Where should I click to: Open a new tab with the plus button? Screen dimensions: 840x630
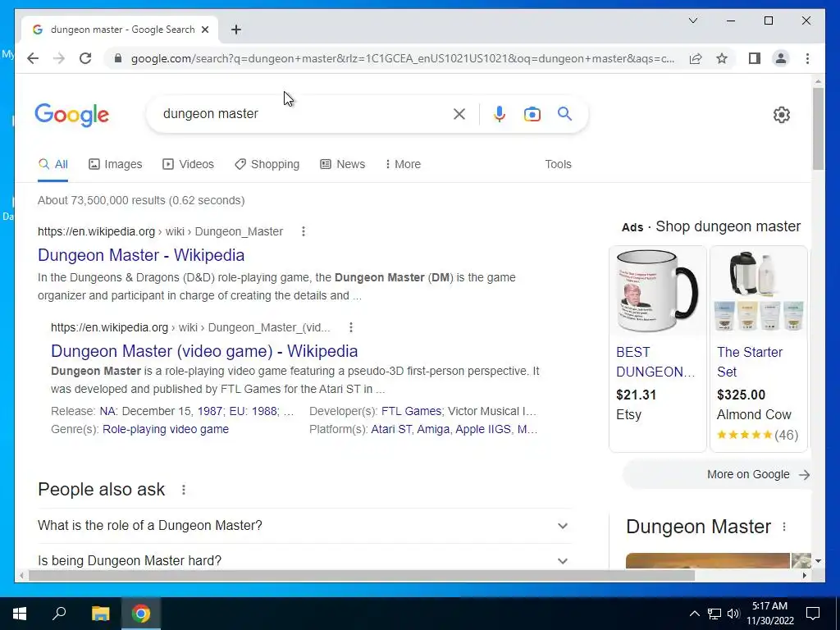[236, 30]
